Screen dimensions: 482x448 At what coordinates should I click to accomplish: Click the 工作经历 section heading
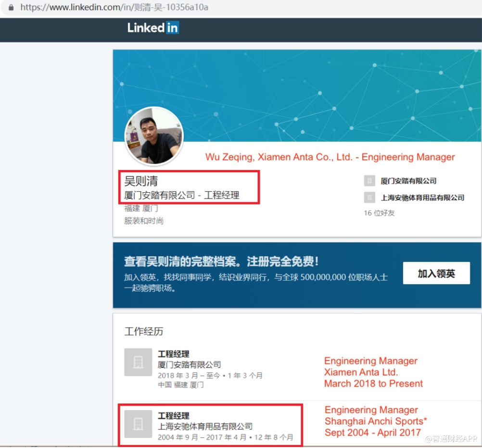(144, 331)
